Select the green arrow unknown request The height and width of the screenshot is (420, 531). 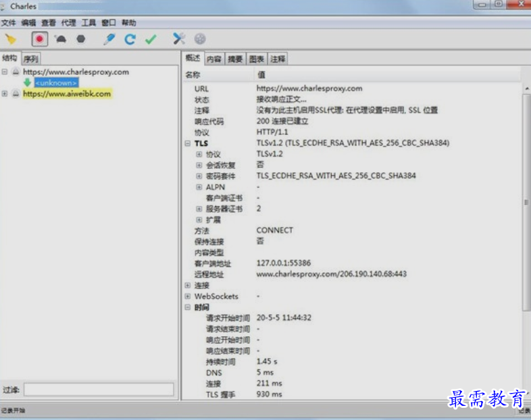click(56, 83)
